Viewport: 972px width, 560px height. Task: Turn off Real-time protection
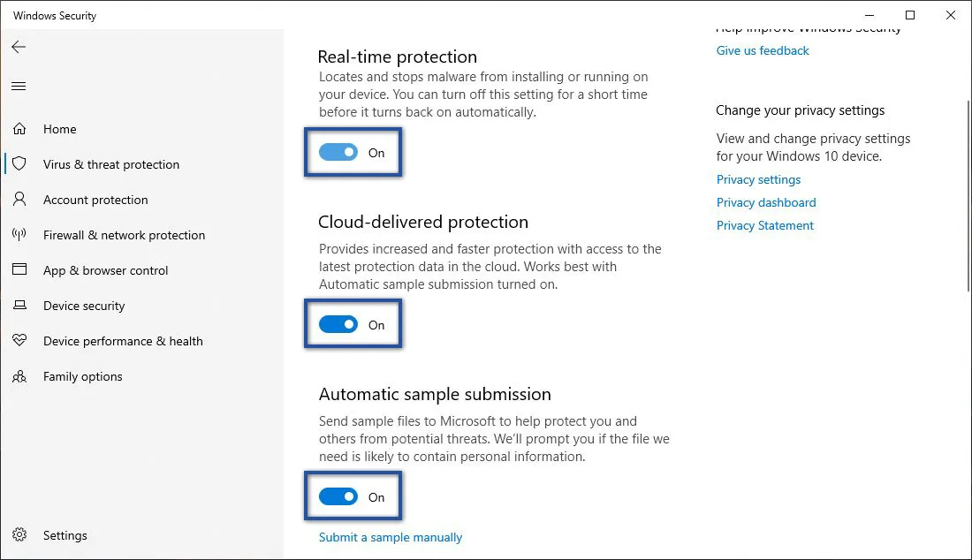coord(339,153)
